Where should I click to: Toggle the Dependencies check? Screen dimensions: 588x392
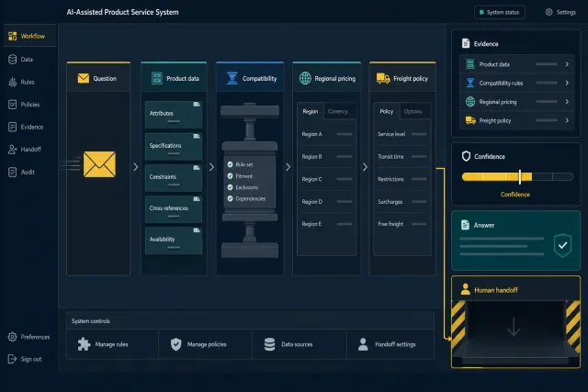click(x=231, y=198)
